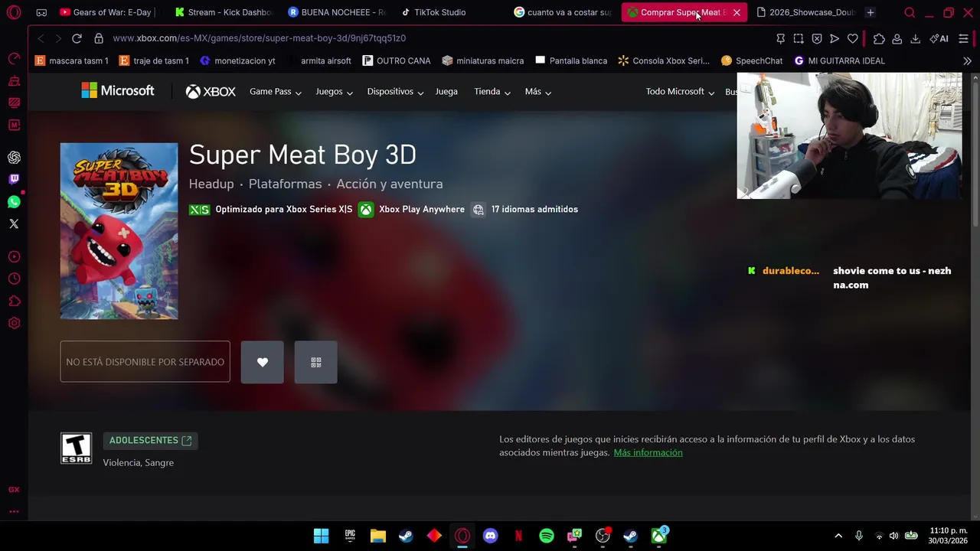Click the pin icon in address bar

click(780, 38)
